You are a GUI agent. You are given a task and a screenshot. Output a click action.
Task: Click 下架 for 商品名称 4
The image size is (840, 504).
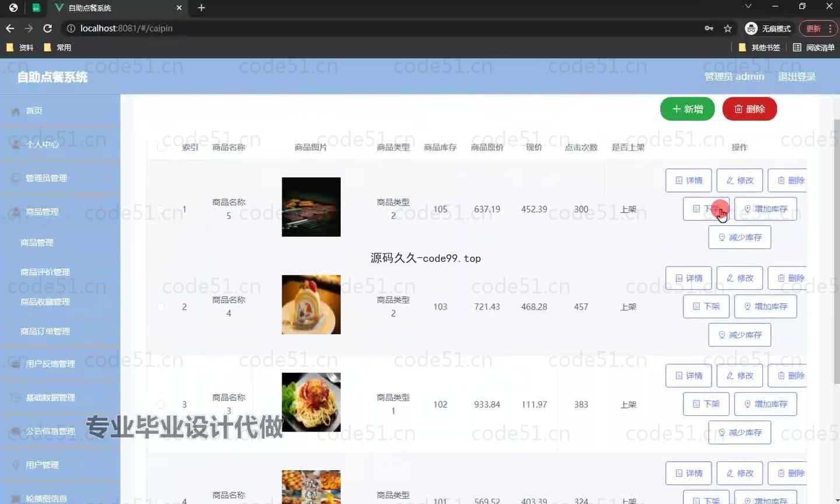(x=706, y=306)
